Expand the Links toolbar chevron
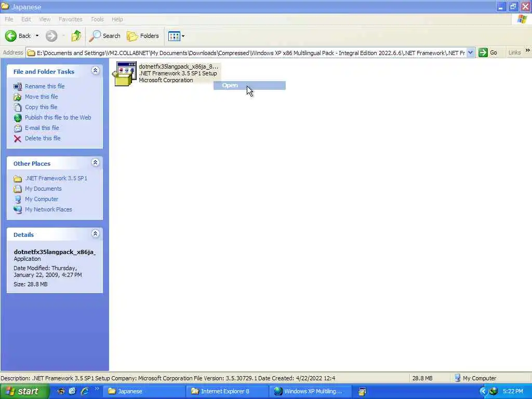532x399 pixels. pyautogui.click(x=528, y=50)
